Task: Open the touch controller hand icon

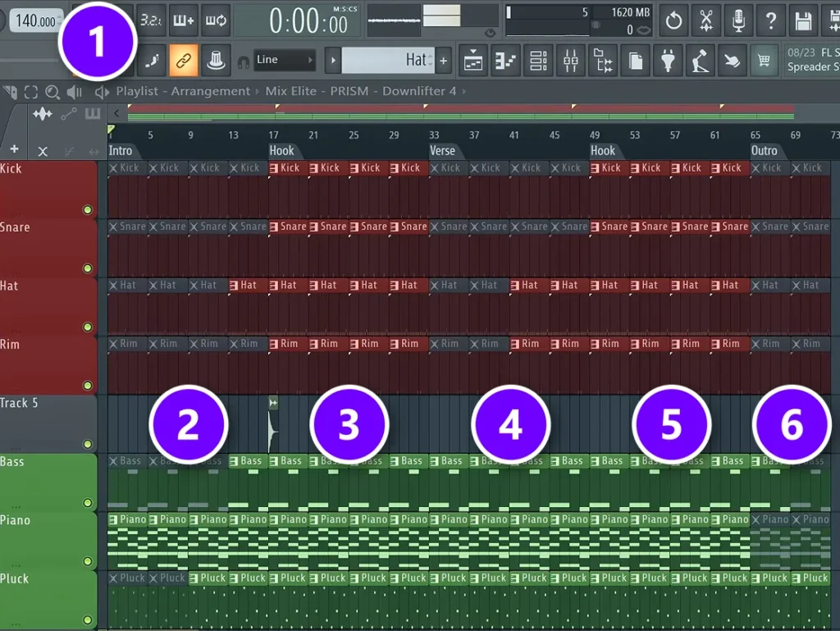Action: tap(732, 61)
